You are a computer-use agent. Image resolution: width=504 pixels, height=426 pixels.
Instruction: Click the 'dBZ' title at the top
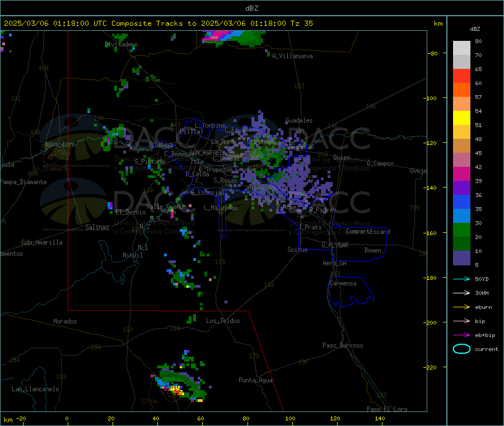point(251,8)
